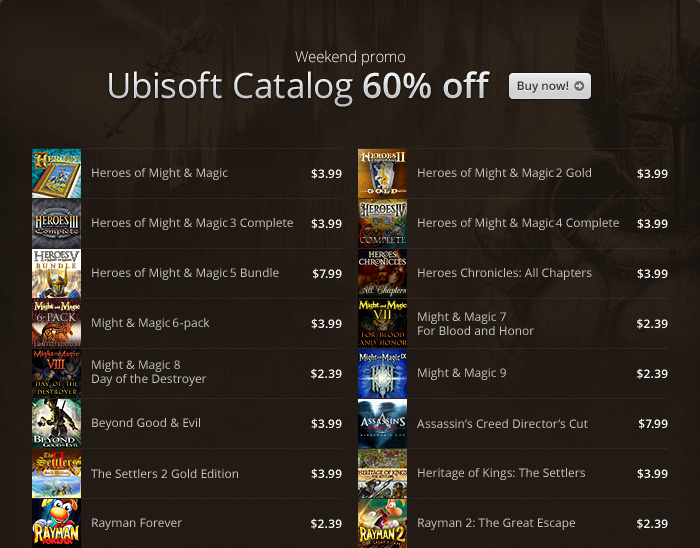Select the Might & Magic 6-pack cover
Screen dimensions: 700x548
click(x=56, y=324)
